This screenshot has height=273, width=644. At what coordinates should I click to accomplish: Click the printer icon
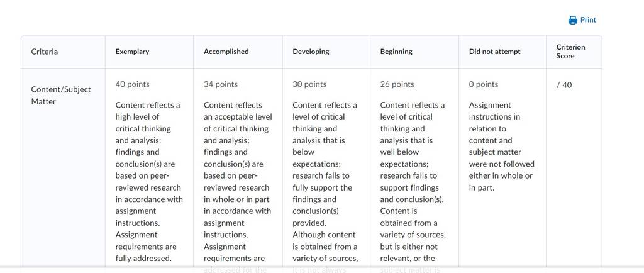point(572,20)
